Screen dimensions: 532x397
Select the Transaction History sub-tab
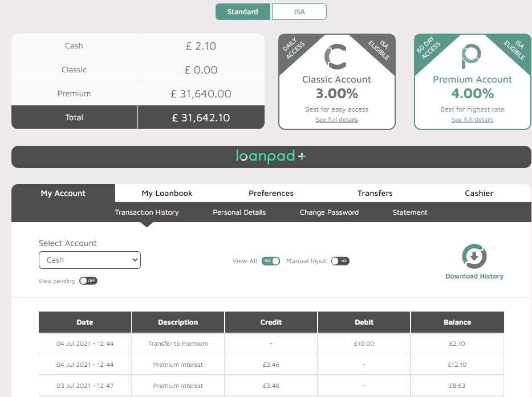pyautogui.click(x=147, y=212)
